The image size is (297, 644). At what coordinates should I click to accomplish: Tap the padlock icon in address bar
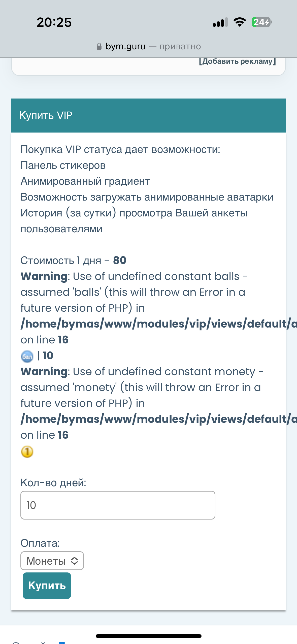[x=99, y=46]
